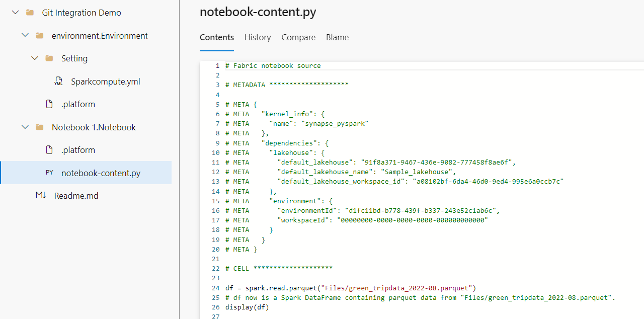
Task: Click the "df now is a Spark DataFrame" comment
Action: tap(421, 298)
